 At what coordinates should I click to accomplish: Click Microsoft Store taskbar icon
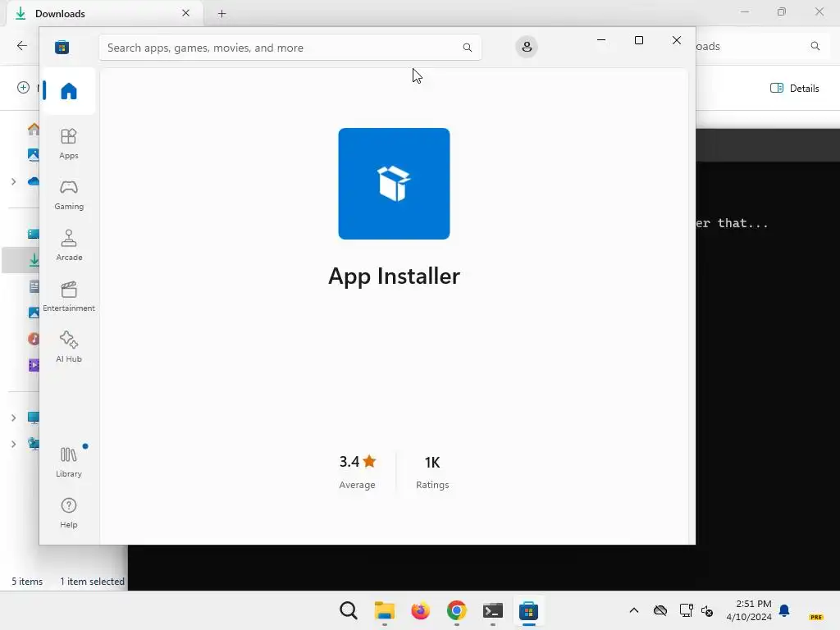tap(528, 610)
